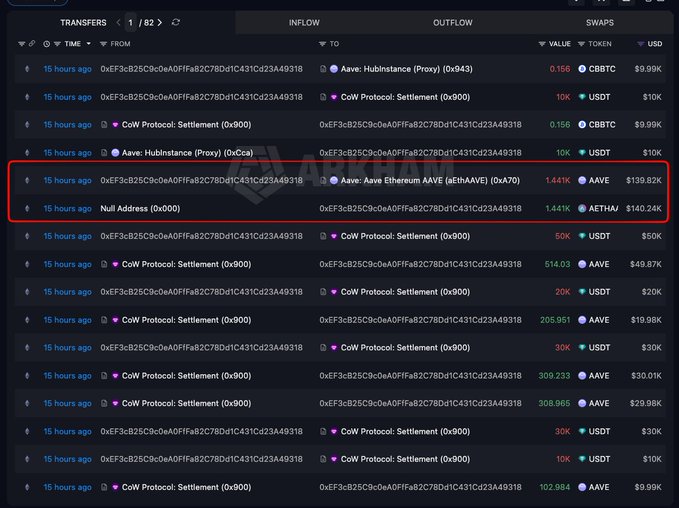Screen dimensions: 679x508
Task: Click the AAVE token icon in 308.965 row
Action: coord(582,403)
